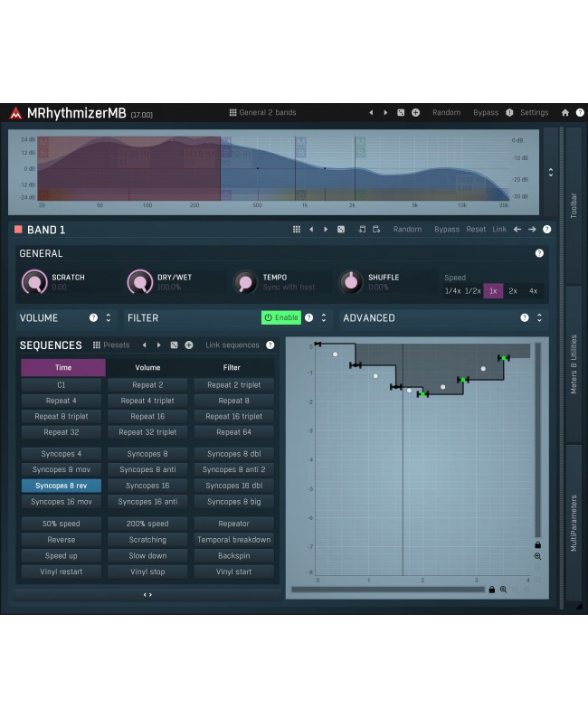The image size is (588, 718).
Task: Click Band 1 copy icon
Action: pyautogui.click(x=362, y=230)
